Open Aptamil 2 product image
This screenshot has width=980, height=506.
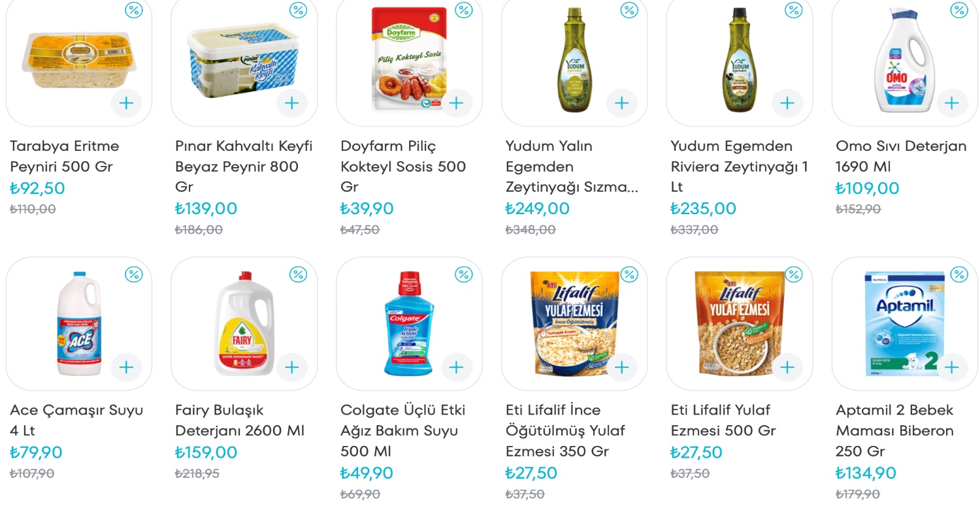(x=904, y=323)
